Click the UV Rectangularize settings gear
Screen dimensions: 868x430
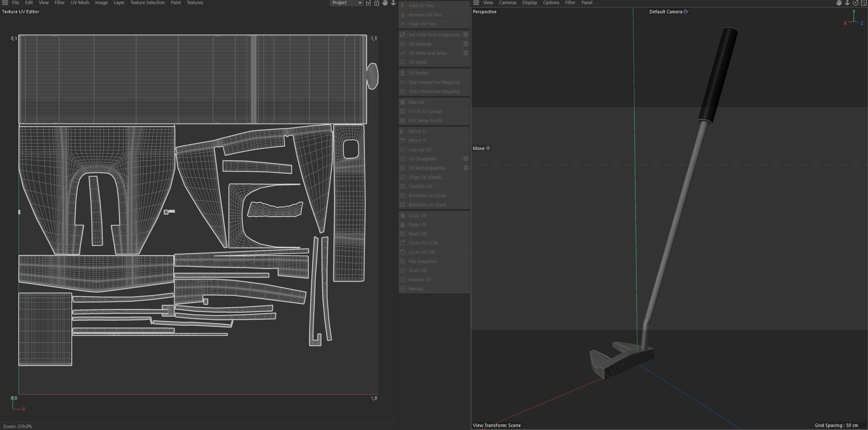pos(465,168)
